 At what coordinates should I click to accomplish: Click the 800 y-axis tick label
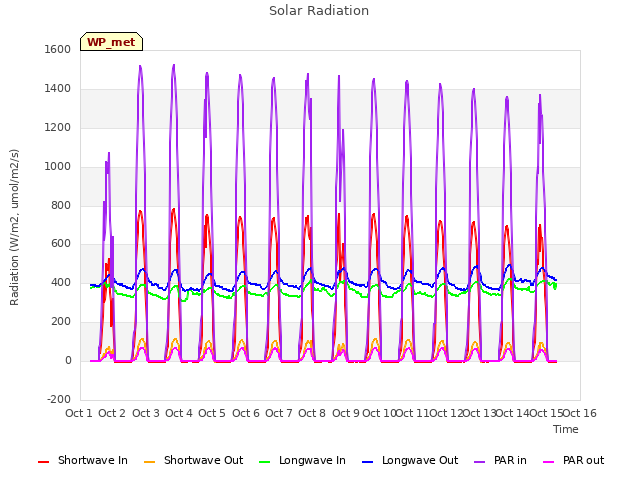[61, 205]
